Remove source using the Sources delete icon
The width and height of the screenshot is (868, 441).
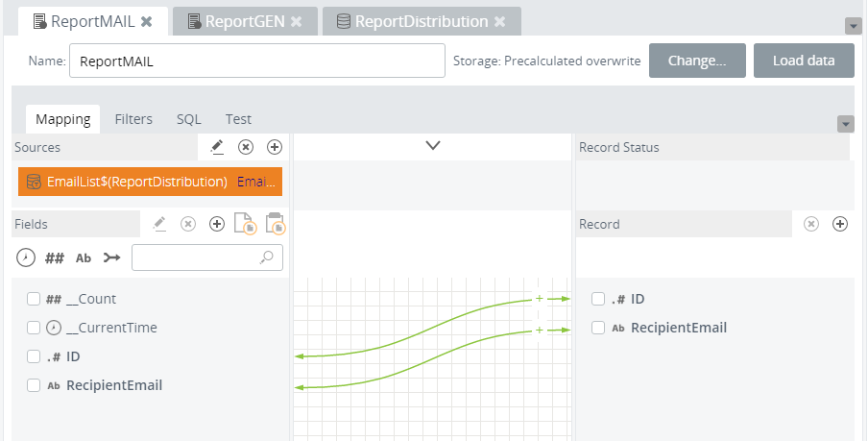tap(246, 147)
